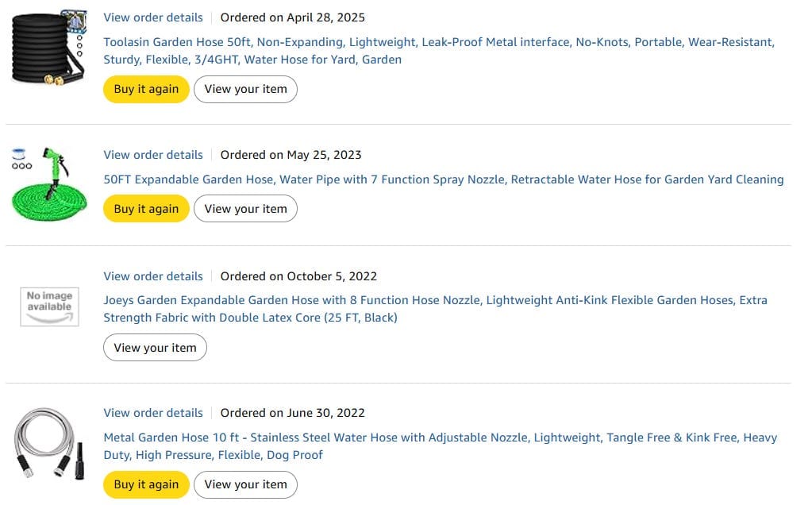
Task: Open the Toolasin Garden Hose 50ft product title
Action: (x=439, y=51)
